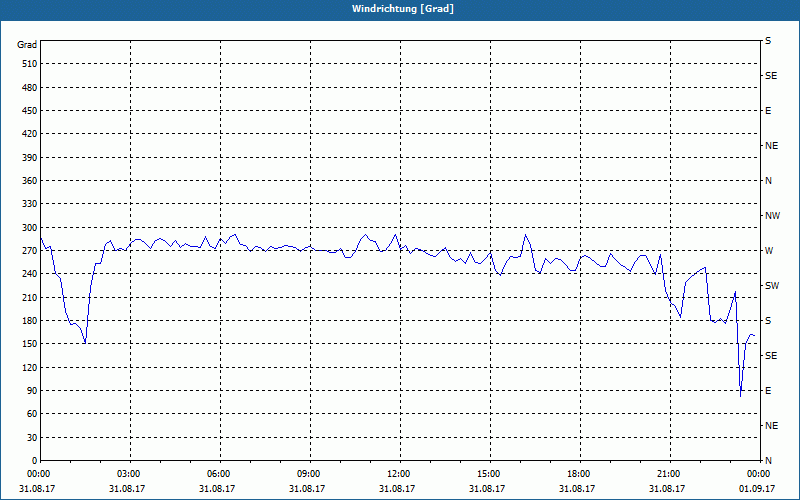Select the 31.08.17 date under 21:00
The image size is (800, 500).
tap(666, 488)
